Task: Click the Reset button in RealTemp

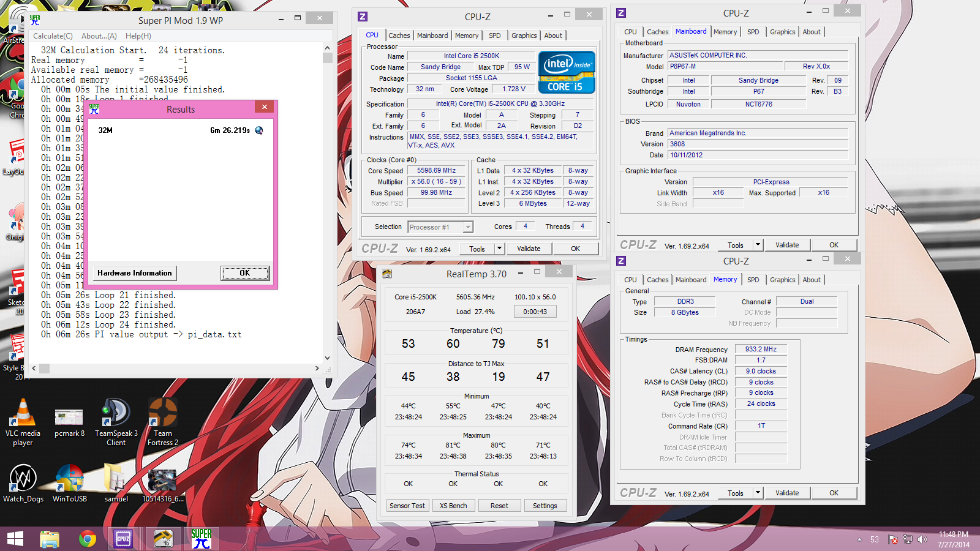Action: pos(499,506)
